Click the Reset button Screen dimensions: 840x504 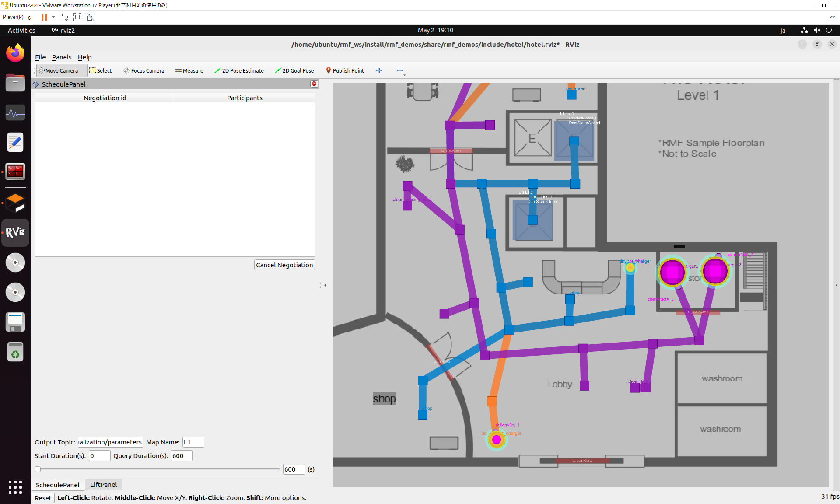(x=43, y=498)
